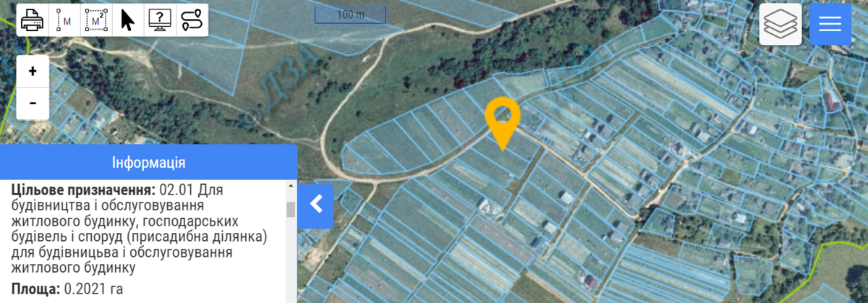The height and width of the screenshot is (303, 868).
Task: Click the orange location marker pin
Action: pyautogui.click(x=503, y=123)
